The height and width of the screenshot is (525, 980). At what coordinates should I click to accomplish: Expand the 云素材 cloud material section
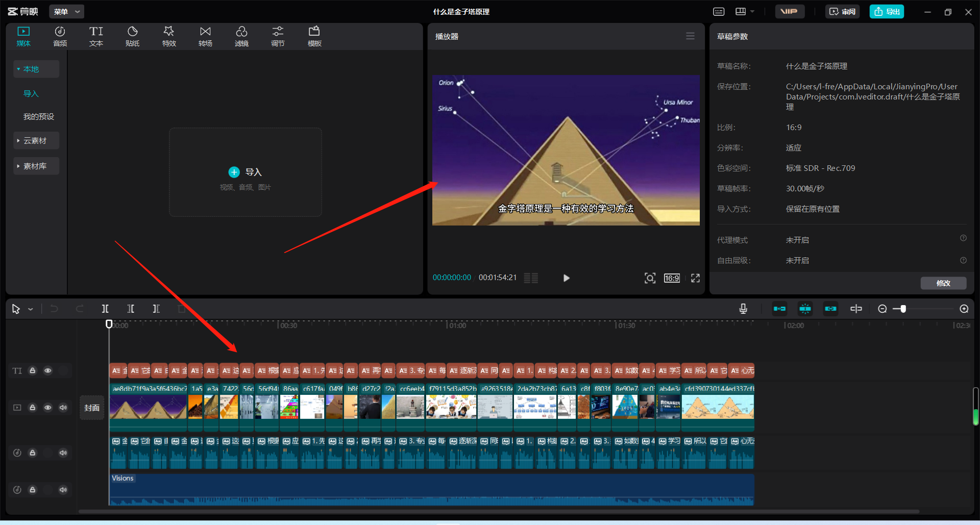point(36,140)
